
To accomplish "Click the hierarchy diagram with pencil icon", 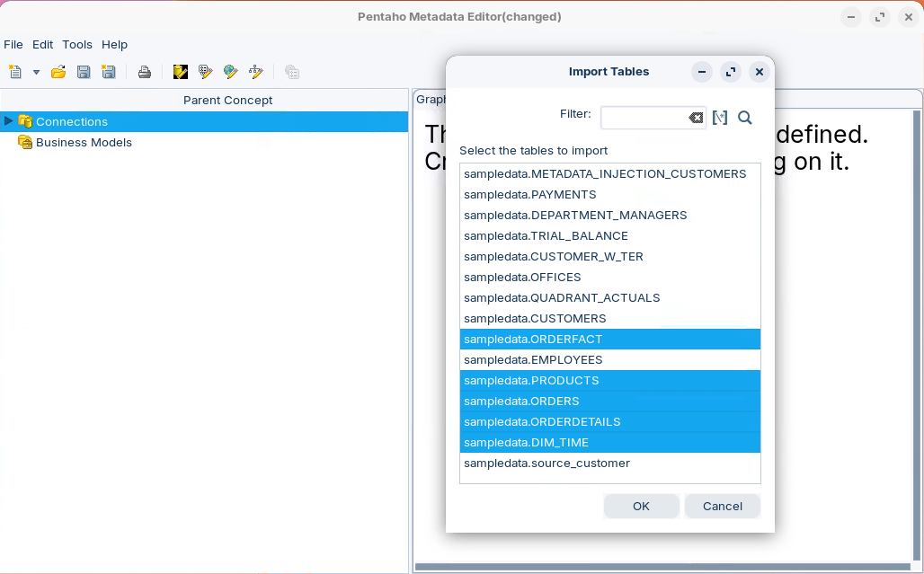I will click(x=256, y=72).
